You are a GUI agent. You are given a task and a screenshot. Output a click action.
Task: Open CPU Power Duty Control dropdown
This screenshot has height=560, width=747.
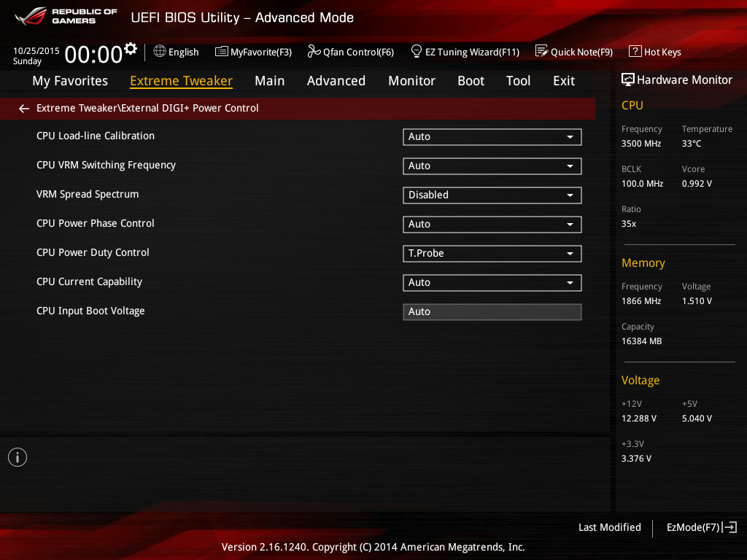point(492,253)
